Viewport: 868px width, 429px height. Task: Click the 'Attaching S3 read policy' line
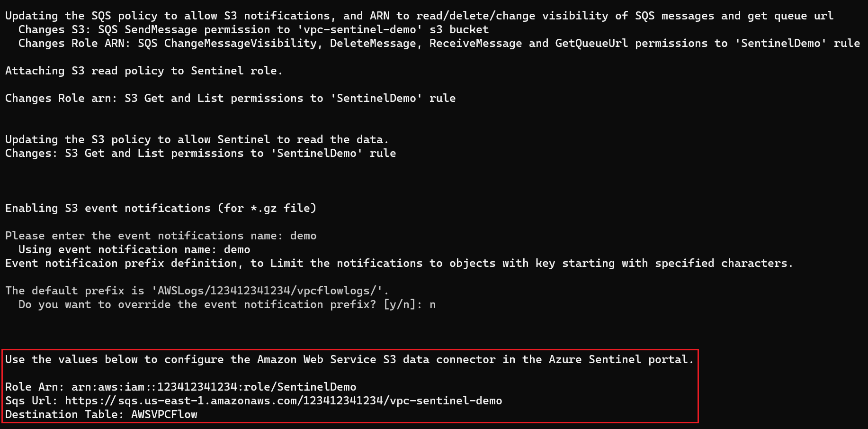[144, 71]
